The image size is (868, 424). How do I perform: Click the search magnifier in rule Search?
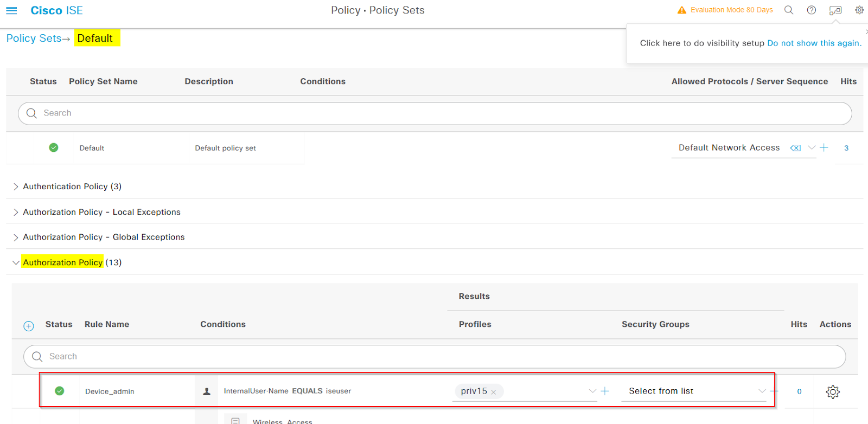37,357
